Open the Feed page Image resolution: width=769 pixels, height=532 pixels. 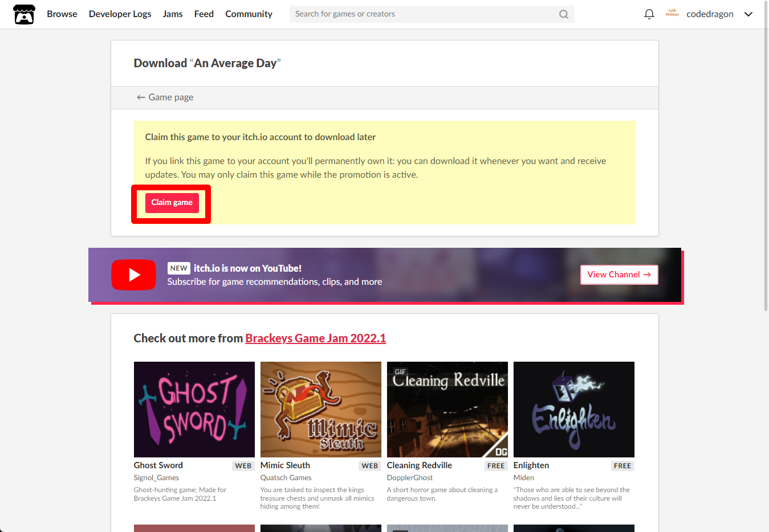[x=204, y=14]
